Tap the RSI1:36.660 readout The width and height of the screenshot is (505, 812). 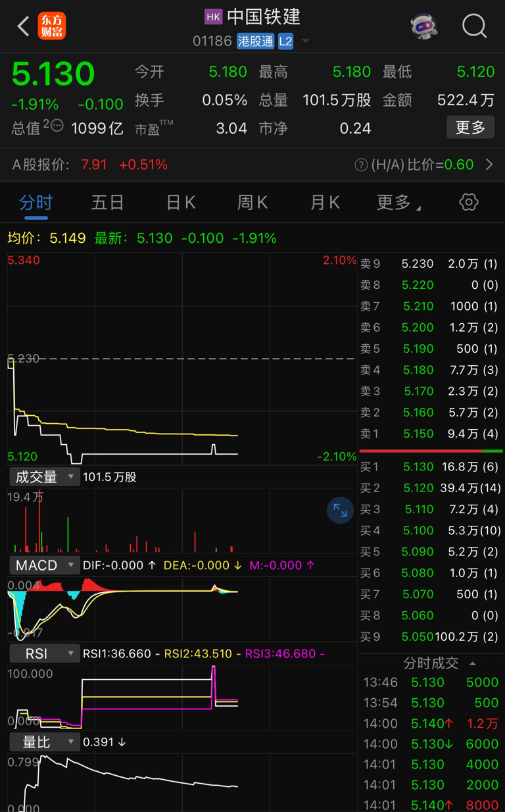(117, 654)
